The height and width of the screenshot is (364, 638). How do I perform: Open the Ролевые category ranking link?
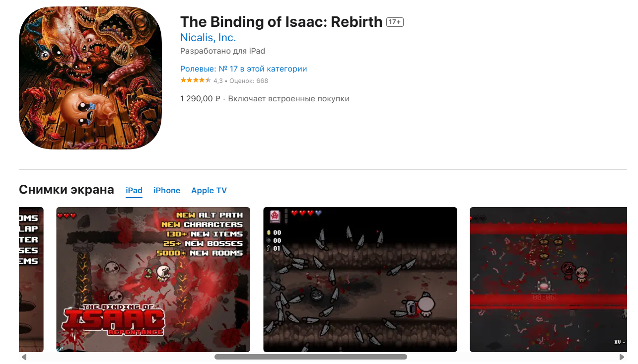[243, 69]
